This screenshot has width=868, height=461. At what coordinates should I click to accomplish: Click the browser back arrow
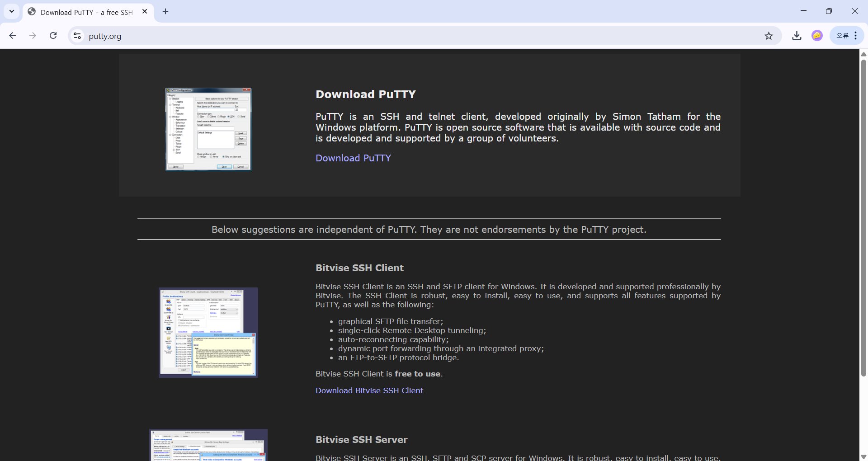13,36
